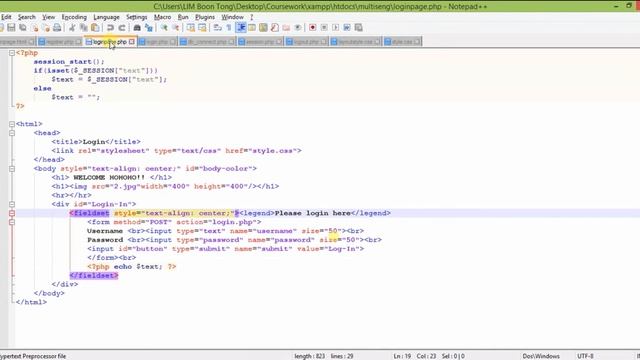640x360 pixels.
Task: Open the Function List panel icon
Action: [x=275, y=28]
